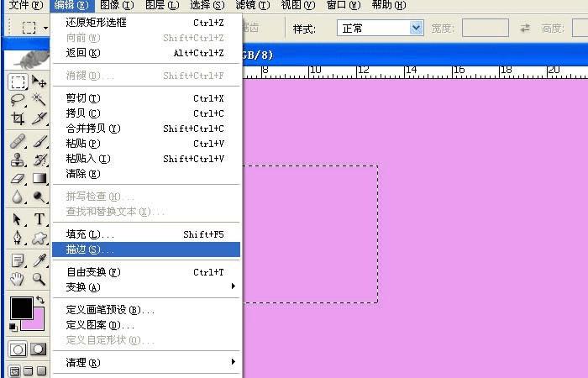The width and height of the screenshot is (588, 378).
Task: Choose 清除(E) menu entry
Action: [x=146, y=174]
